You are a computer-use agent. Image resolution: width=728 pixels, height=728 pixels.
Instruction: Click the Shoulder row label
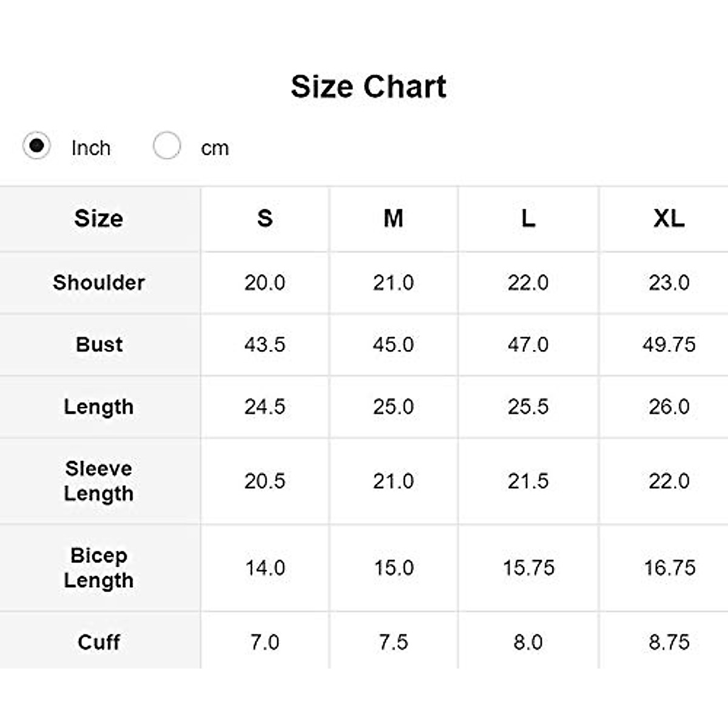(x=99, y=283)
